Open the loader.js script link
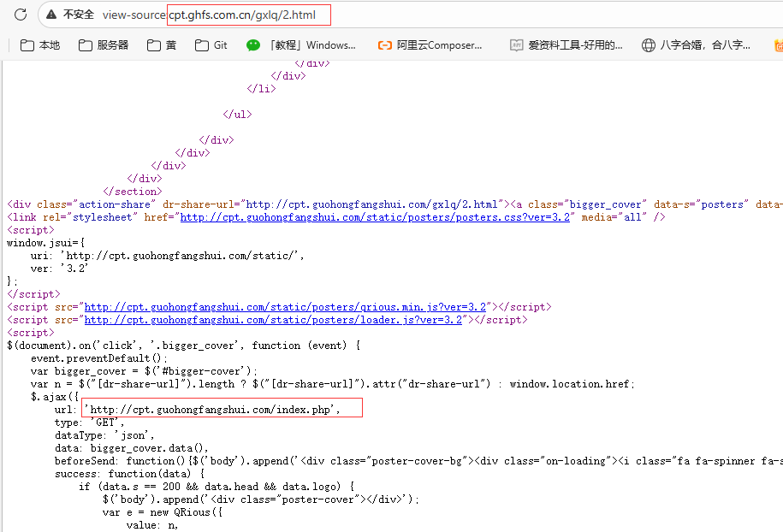The image size is (783, 532). point(273,320)
